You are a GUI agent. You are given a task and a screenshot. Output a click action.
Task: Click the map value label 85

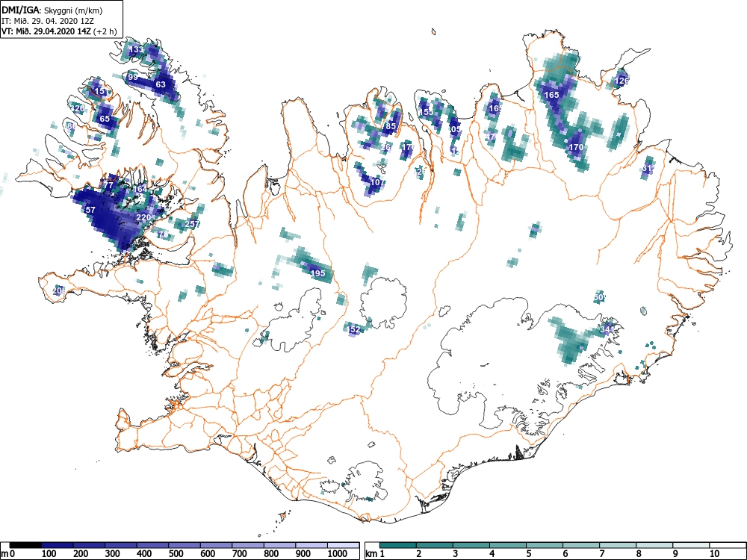(x=391, y=127)
